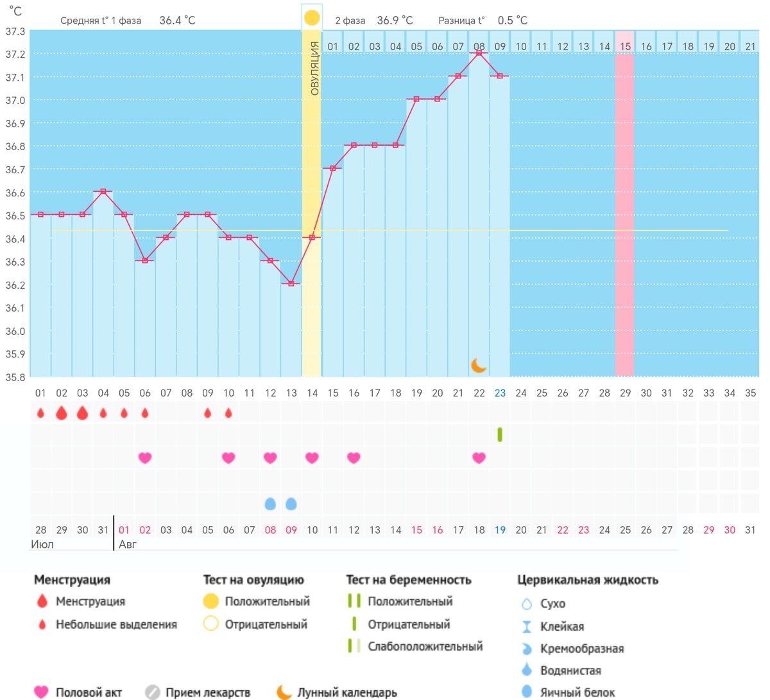770x700 pixels.
Task: Click the Положительный ovulation test legend item
Action: pyautogui.click(x=257, y=602)
